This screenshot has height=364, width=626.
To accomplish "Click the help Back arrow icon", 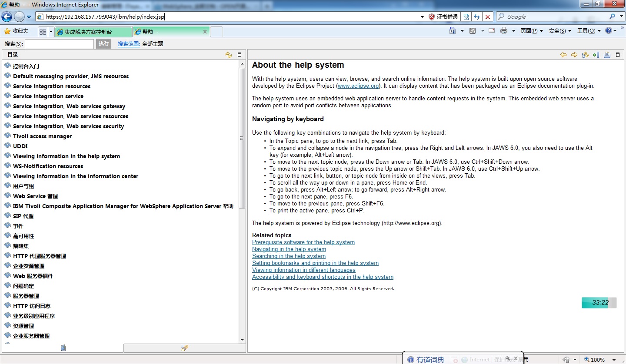I will coord(563,55).
